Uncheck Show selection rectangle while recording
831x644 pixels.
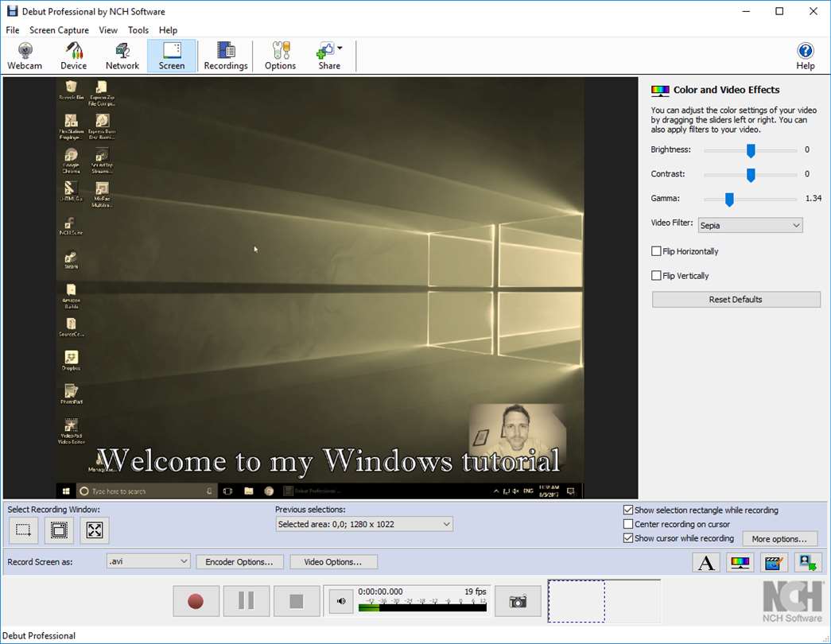(628, 510)
